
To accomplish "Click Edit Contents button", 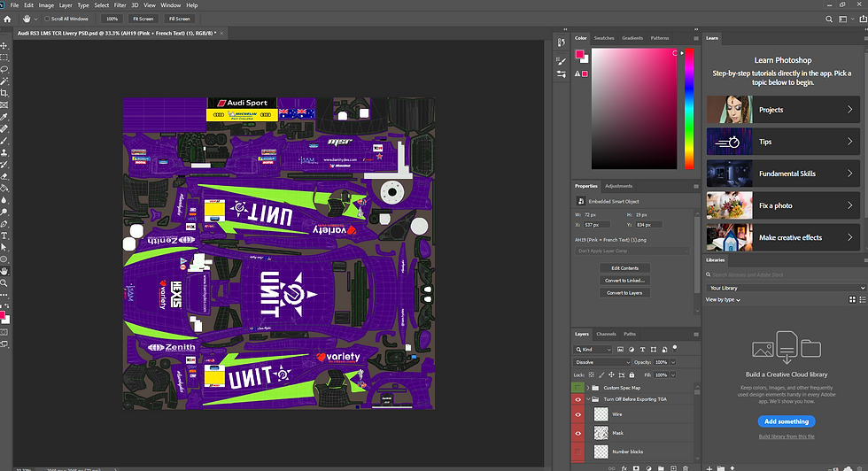I will click(624, 268).
